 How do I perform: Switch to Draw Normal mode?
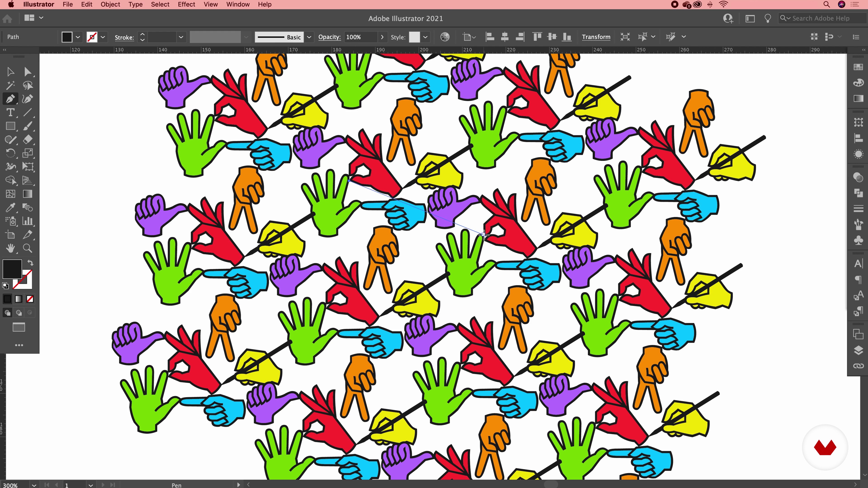(x=7, y=313)
